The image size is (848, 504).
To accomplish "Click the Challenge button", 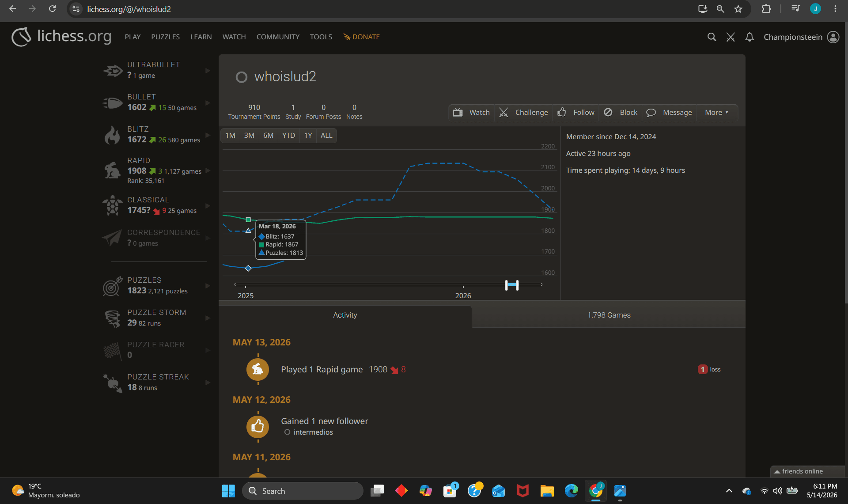I will pyautogui.click(x=523, y=112).
